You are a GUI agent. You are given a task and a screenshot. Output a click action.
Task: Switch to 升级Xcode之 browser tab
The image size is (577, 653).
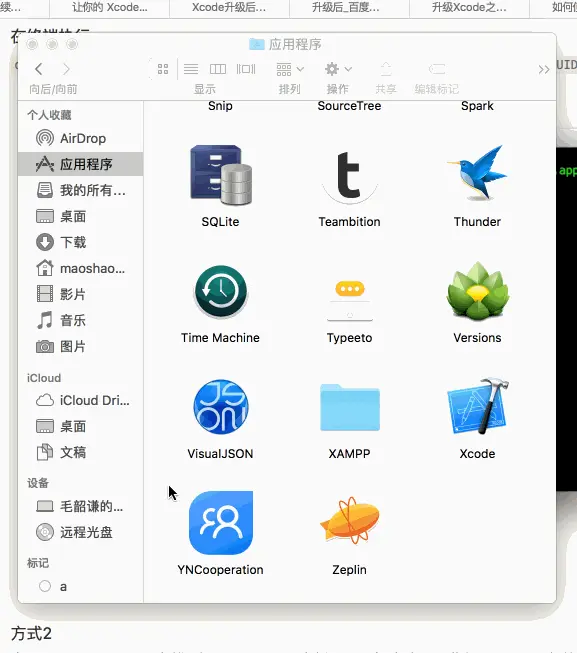[x=469, y=7]
